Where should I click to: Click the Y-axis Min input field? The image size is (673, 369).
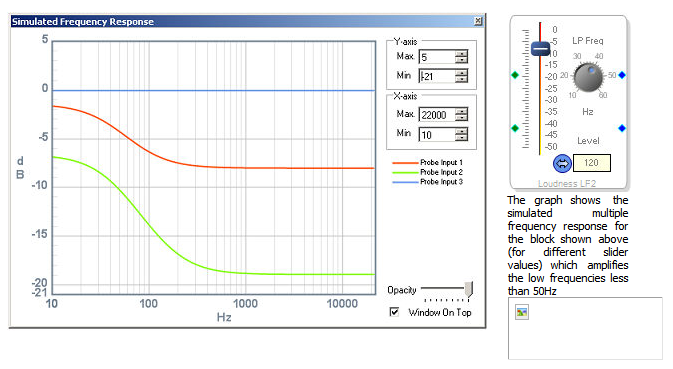click(x=437, y=76)
